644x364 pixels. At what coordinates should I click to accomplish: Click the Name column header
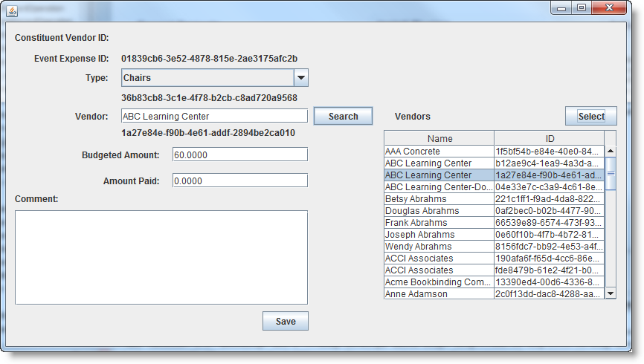pos(439,138)
